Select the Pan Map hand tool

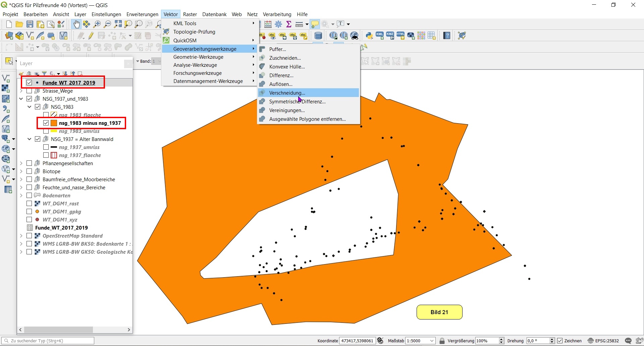coord(76,24)
